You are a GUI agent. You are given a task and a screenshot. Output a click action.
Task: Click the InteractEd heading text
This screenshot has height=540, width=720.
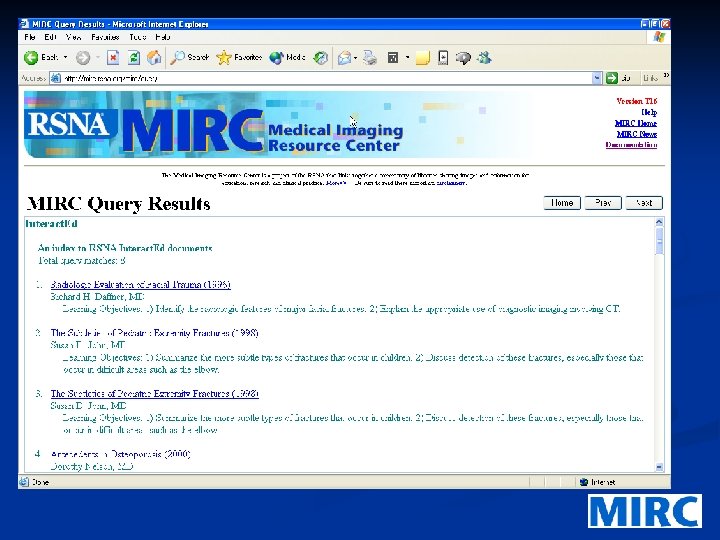(51, 224)
